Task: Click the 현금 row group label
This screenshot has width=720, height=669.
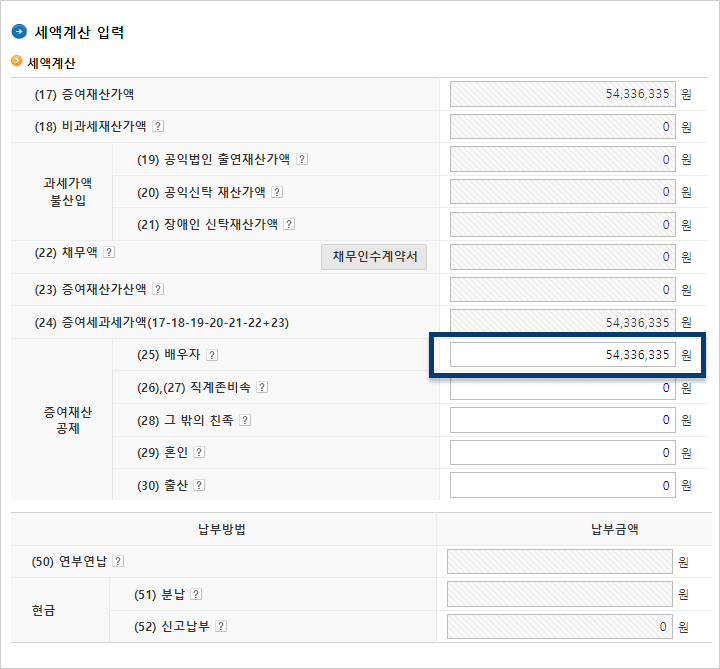Action: pyautogui.click(x=43, y=610)
